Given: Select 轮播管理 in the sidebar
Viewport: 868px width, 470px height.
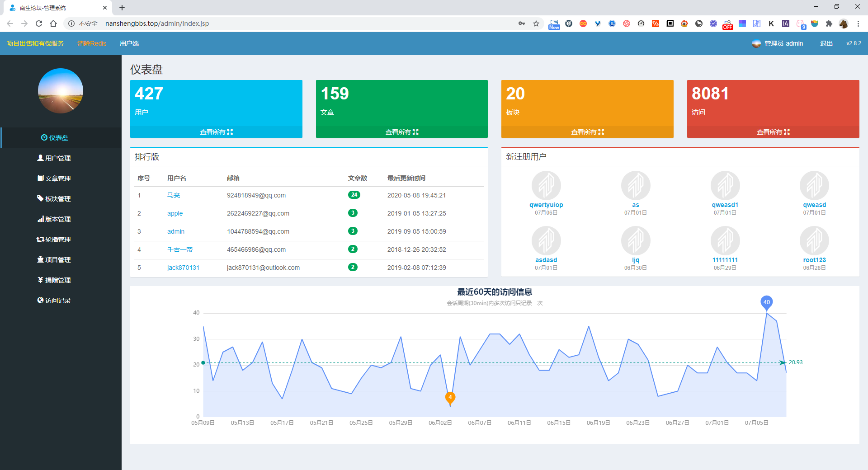Looking at the screenshot, I should [54, 240].
